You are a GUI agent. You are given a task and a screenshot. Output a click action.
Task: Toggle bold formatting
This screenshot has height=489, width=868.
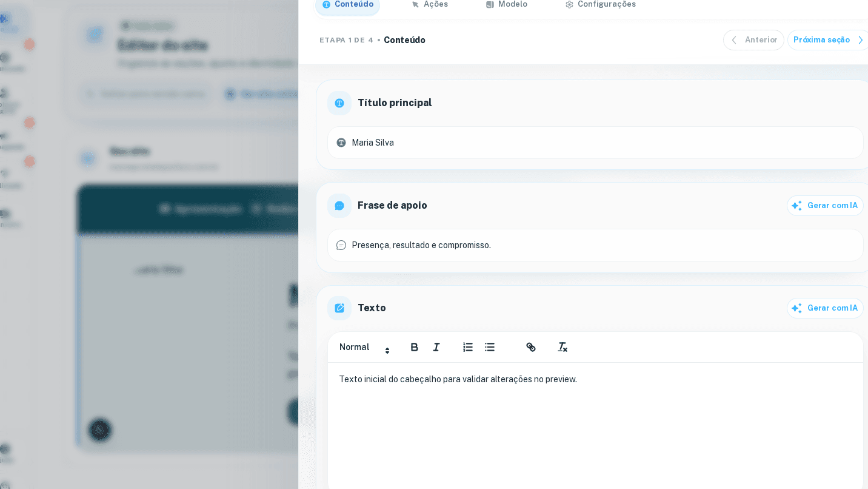[414, 348]
